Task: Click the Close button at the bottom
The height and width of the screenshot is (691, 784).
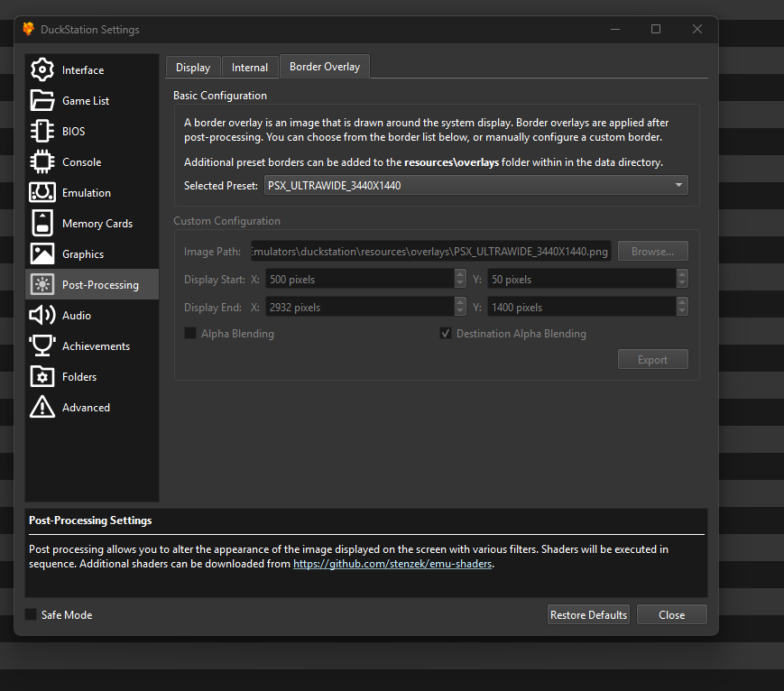Action: click(x=671, y=614)
